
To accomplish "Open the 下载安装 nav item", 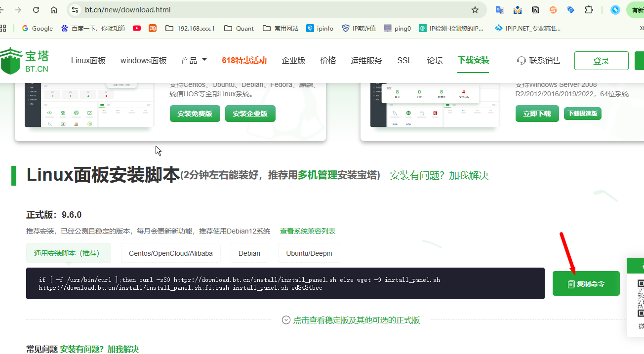I will point(473,60).
